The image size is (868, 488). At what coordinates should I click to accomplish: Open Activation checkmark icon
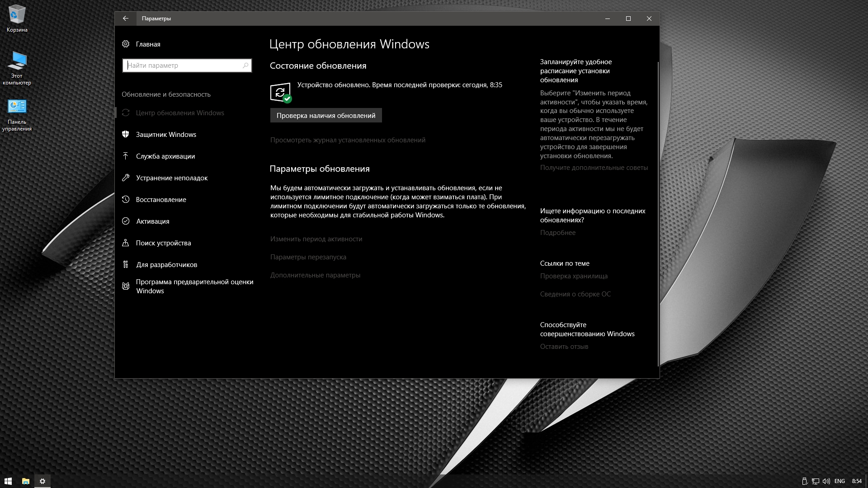coord(126,221)
